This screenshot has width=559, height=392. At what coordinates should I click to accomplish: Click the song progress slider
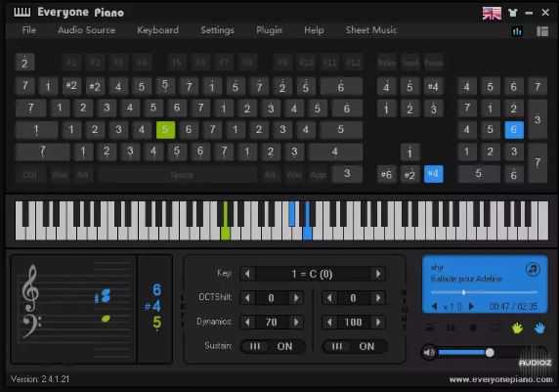tap(484, 292)
